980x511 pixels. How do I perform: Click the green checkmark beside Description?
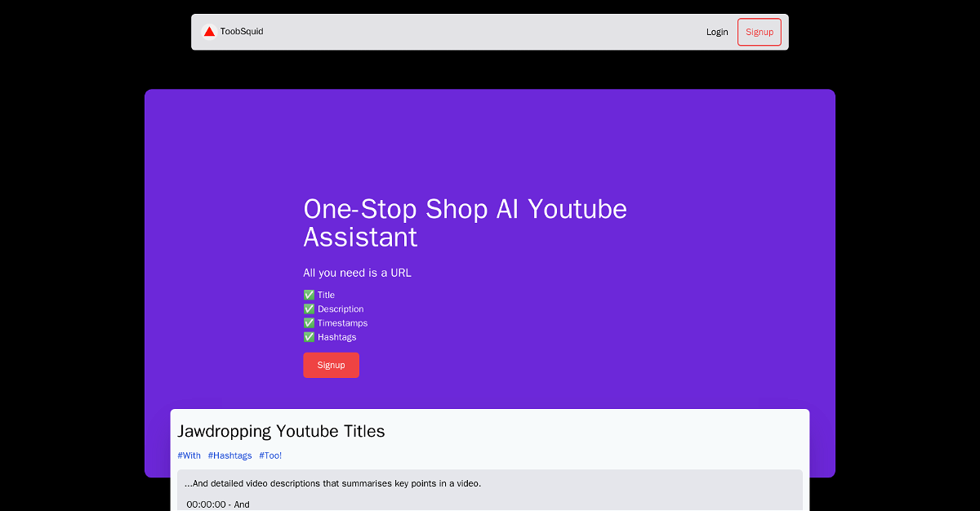(309, 309)
